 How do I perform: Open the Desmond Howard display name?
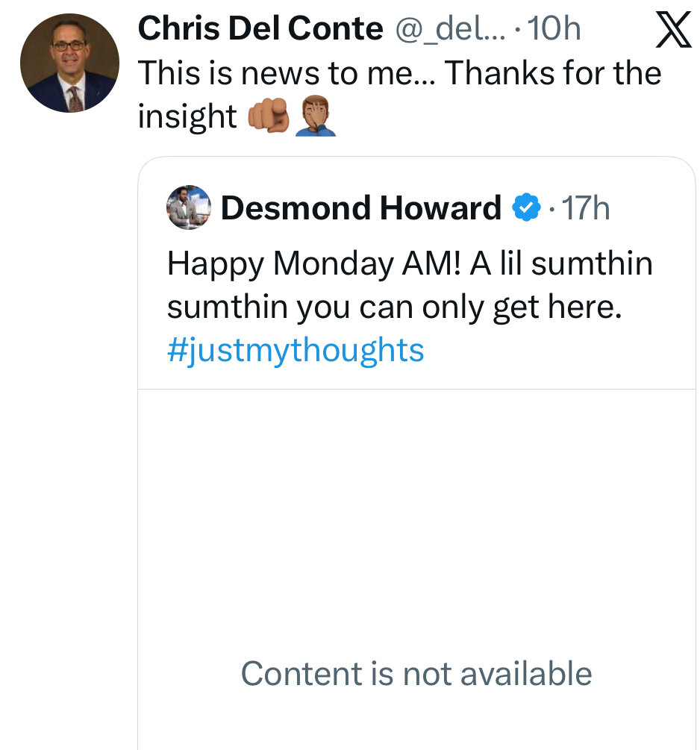click(x=360, y=207)
